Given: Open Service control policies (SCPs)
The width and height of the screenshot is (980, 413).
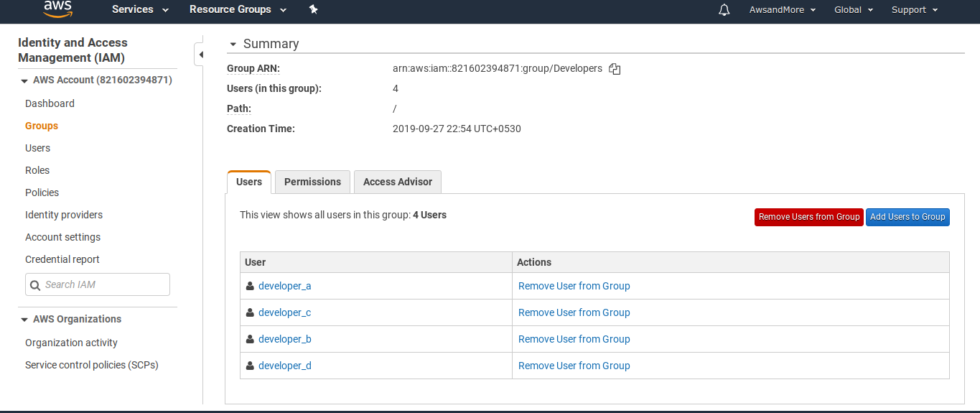Looking at the screenshot, I should (x=92, y=365).
